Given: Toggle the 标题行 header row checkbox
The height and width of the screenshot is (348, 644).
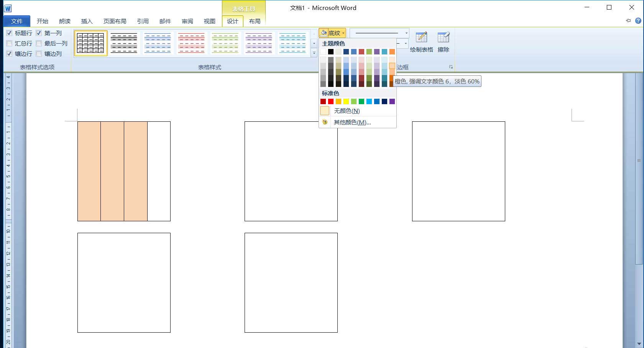Looking at the screenshot, I should click(x=9, y=33).
